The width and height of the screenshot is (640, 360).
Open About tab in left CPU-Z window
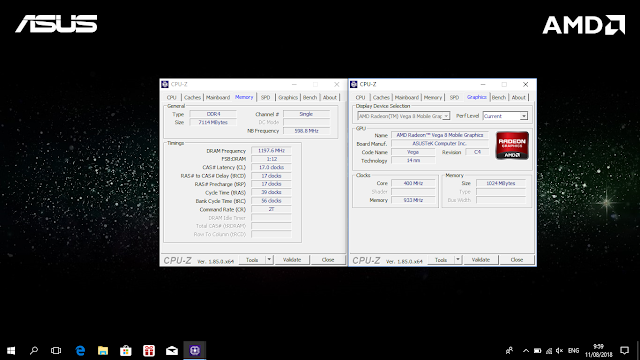pyautogui.click(x=330, y=97)
